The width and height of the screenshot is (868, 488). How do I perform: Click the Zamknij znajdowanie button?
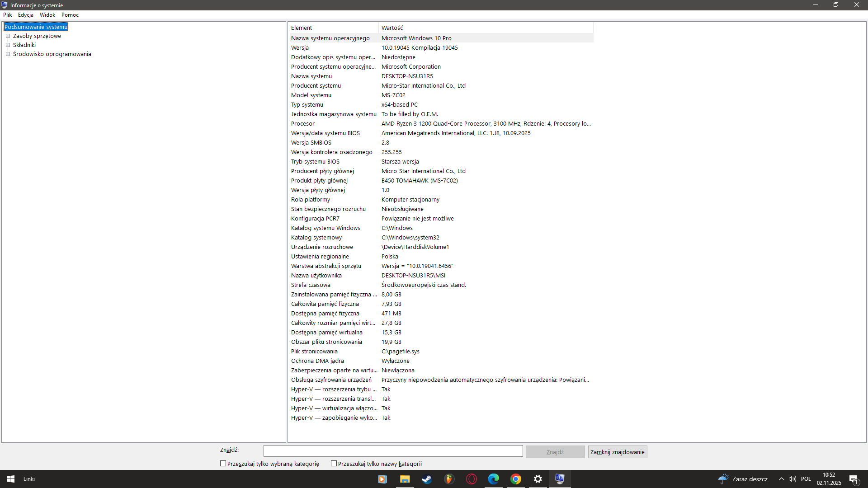(x=618, y=452)
